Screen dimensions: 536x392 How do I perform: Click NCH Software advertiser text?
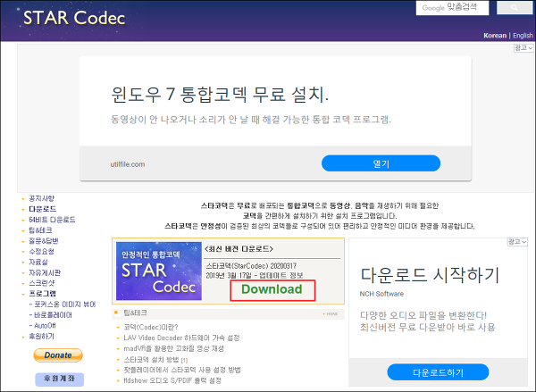[381, 294]
